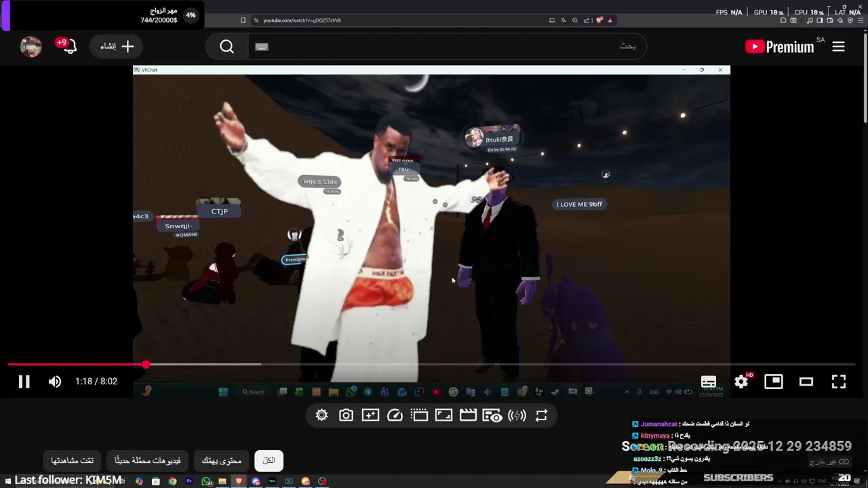Open the account avatar menu
The height and width of the screenshot is (488, 868).
(x=31, y=46)
